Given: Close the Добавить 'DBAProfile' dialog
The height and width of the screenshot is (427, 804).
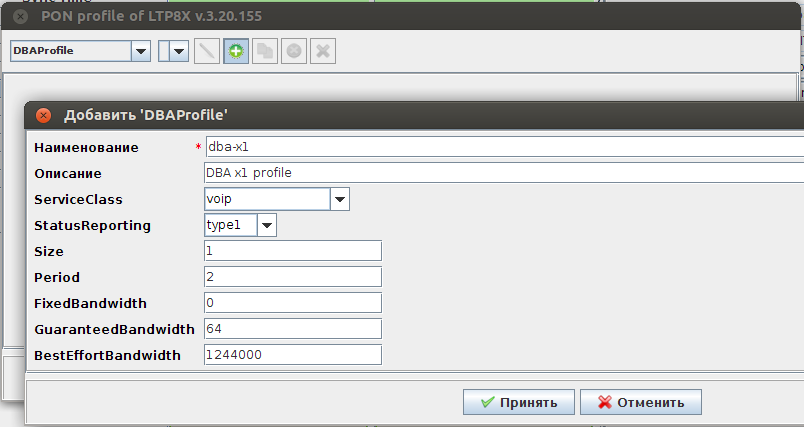Looking at the screenshot, I should [42, 115].
